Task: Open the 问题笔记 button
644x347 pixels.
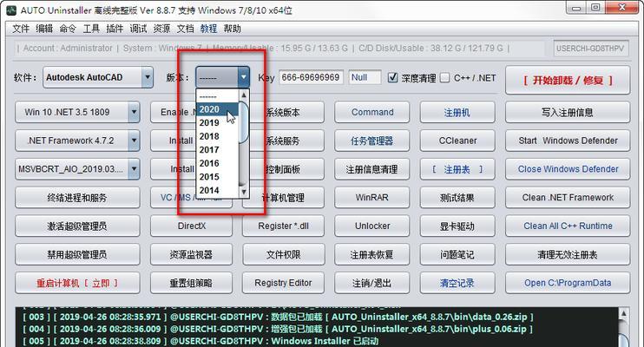Action: click(x=457, y=254)
